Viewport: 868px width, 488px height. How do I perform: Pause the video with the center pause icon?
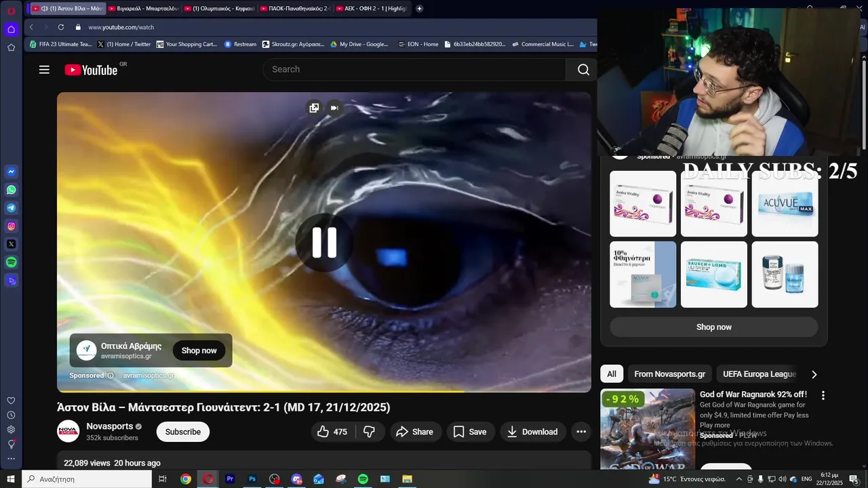[x=324, y=242]
